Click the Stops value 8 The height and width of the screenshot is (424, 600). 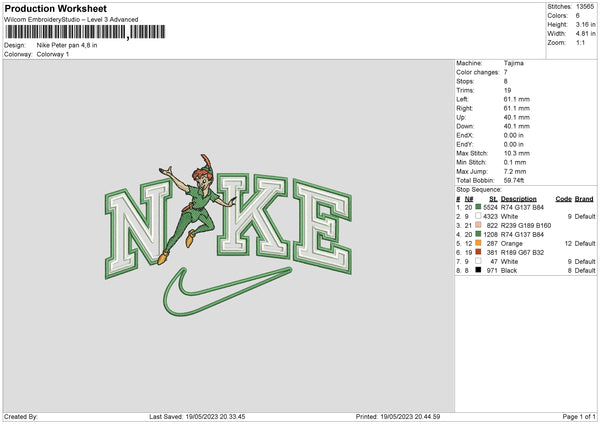pyautogui.click(x=505, y=82)
